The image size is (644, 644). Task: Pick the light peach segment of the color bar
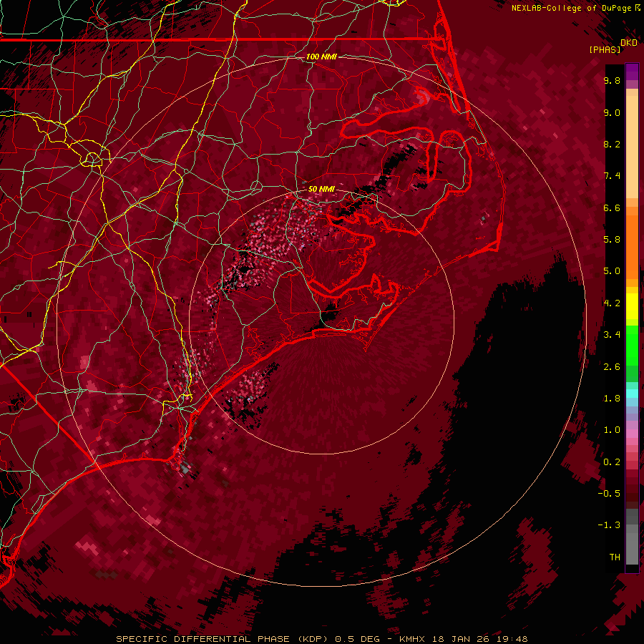tap(632, 147)
